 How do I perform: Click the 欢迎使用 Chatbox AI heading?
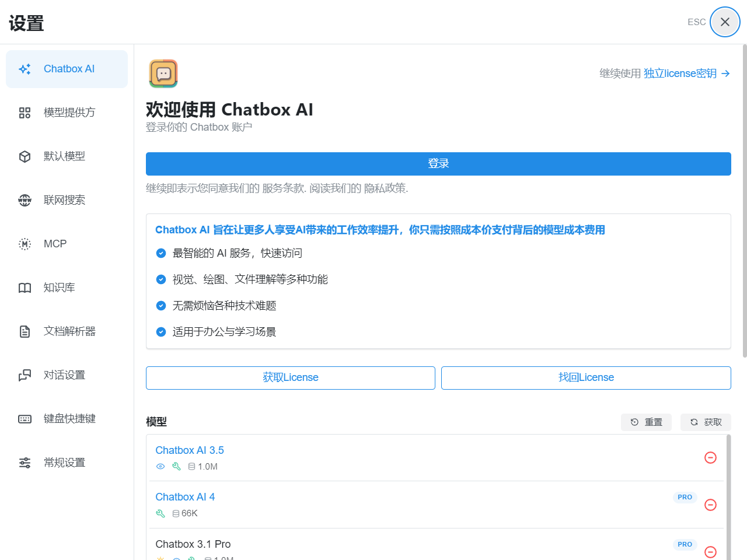[x=229, y=110]
